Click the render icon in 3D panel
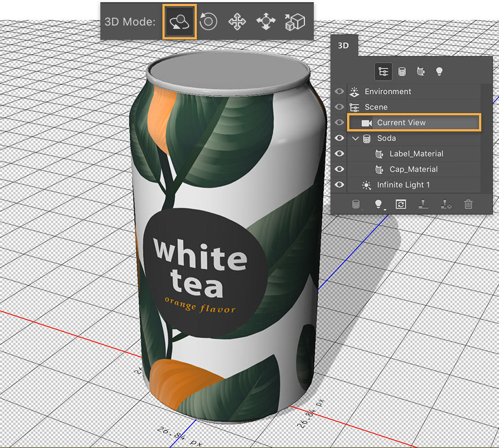Image resolution: width=499 pixels, height=448 pixels. click(401, 204)
